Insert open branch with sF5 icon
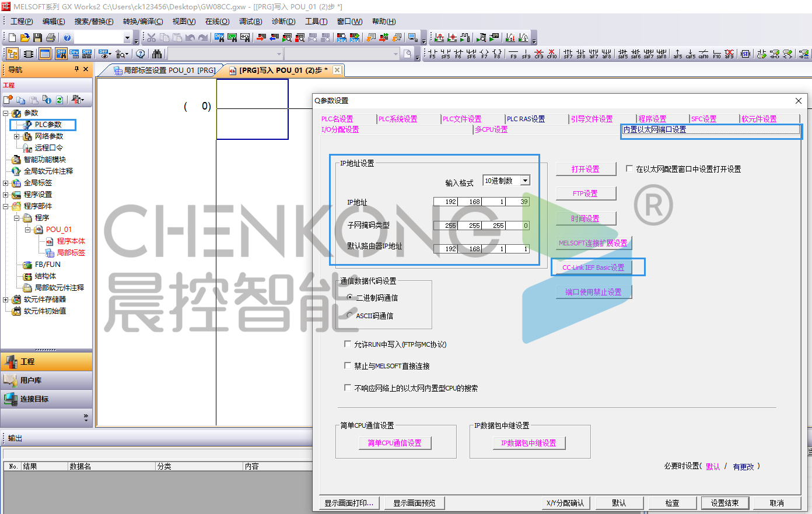Screen dimensions: 812x514 (x=445, y=54)
